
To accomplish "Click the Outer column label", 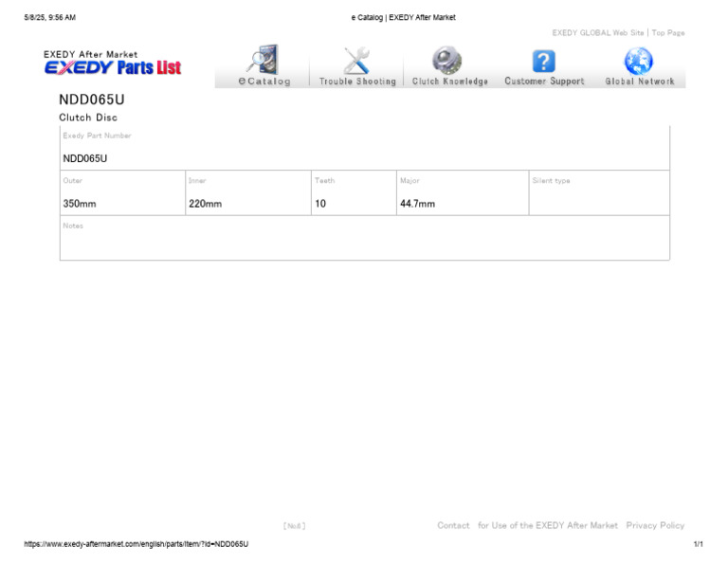I will coord(72,180).
